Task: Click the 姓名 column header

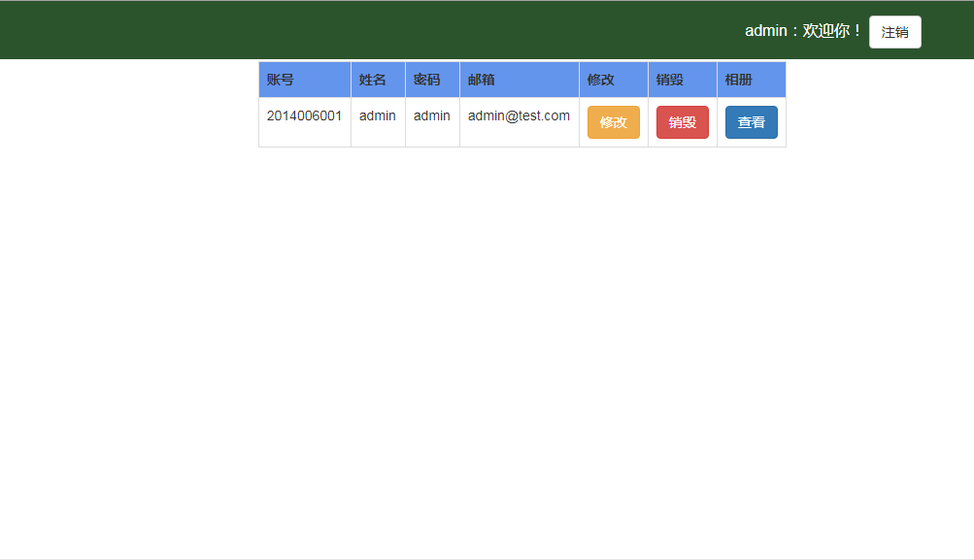Action: pyautogui.click(x=378, y=80)
